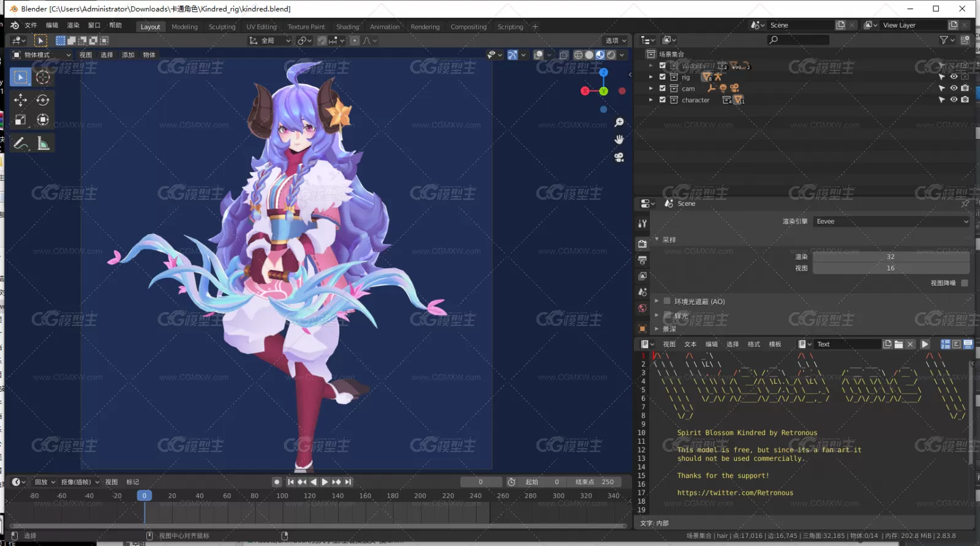980x546 pixels.
Task: Uncheck the character collection checkbox
Action: (x=662, y=100)
